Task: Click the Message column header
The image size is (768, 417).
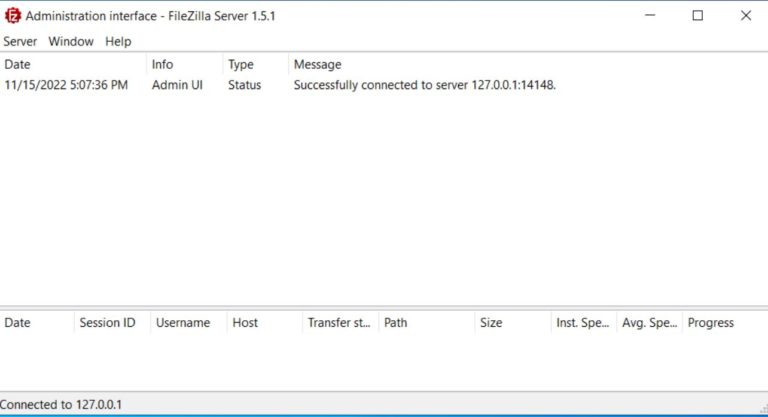Action: tap(528, 64)
